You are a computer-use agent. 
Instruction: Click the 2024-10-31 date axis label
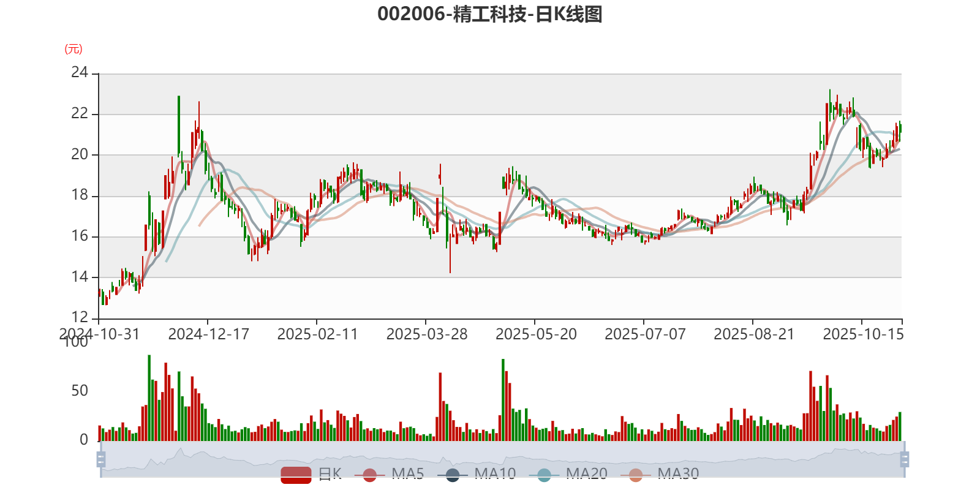99,334
